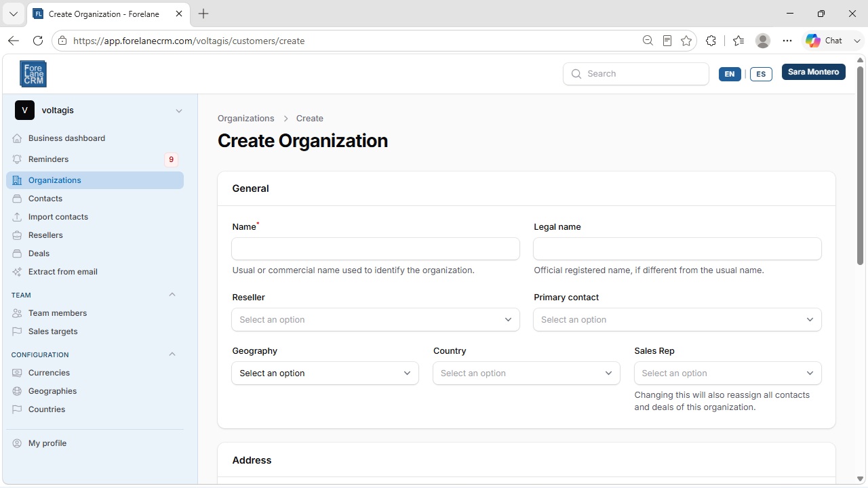Open the browser settings ellipsis menu
The width and height of the screenshot is (868, 488).
click(787, 41)
